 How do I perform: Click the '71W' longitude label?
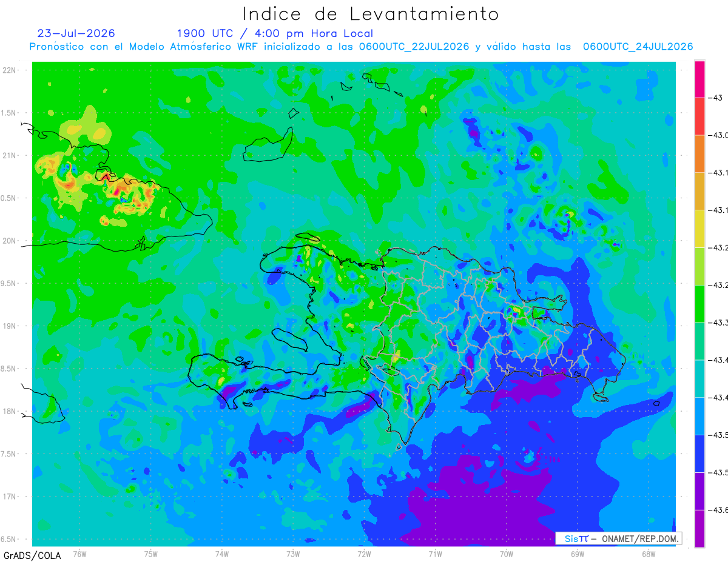pos(435,554)
